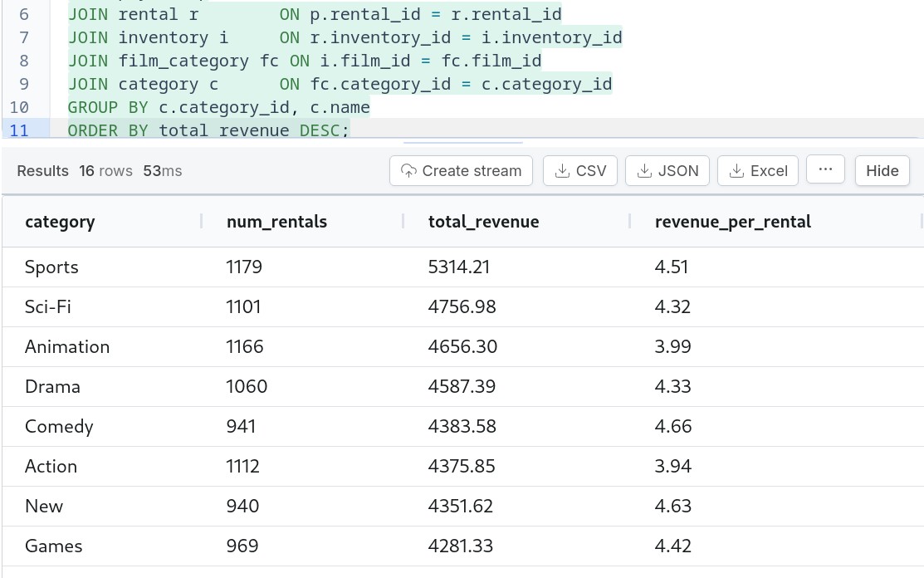Click line number 8 in the editor gutter
This screenshot has width=924, height=578.
(x=23, y=61)
